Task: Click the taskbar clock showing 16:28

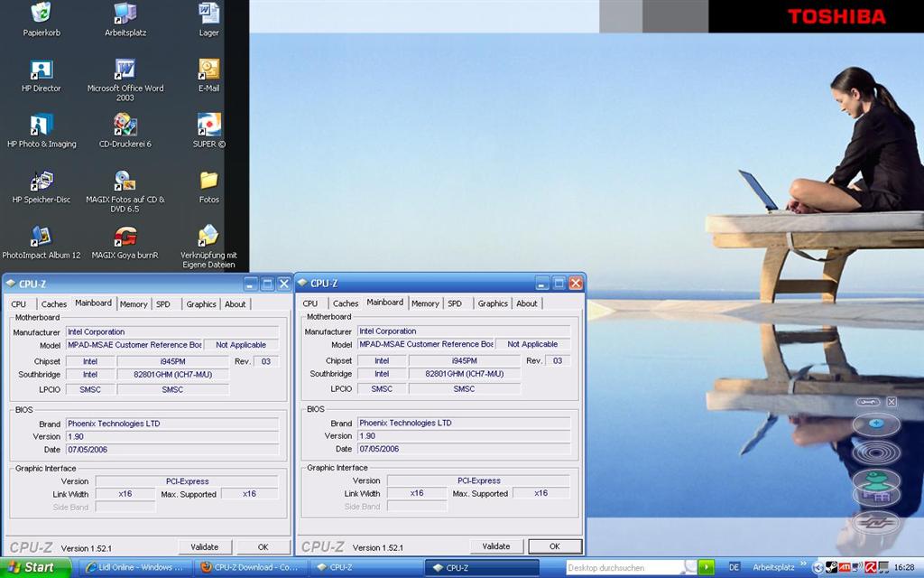Action: pyautogui.click(x=904, y=567)
